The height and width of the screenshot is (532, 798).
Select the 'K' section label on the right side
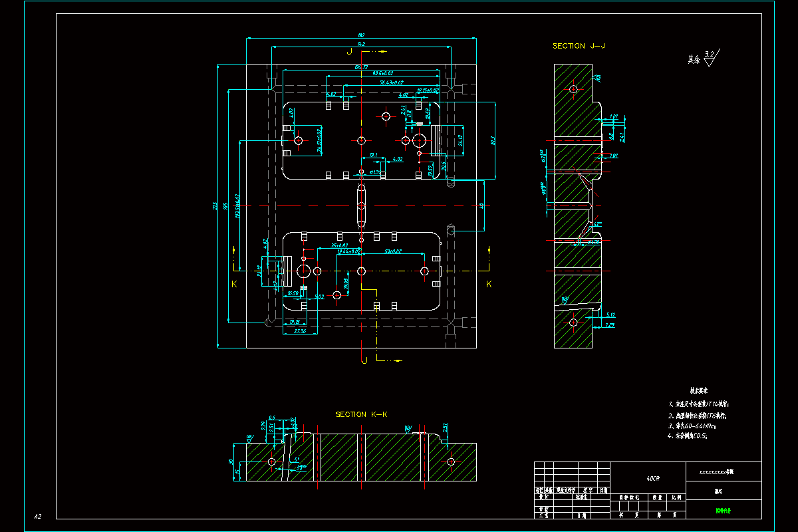489,284
